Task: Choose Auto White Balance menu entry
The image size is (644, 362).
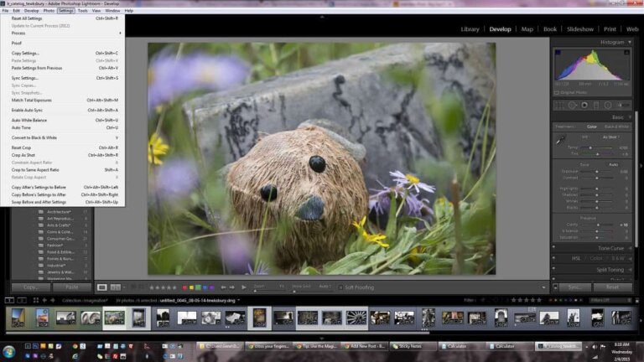Action: coord(63,120)
